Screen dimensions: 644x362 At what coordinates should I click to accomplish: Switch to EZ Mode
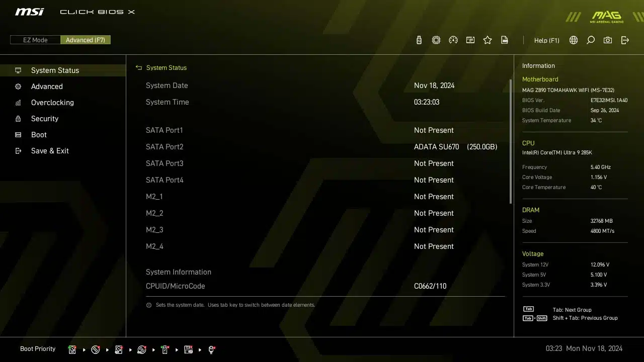tap(35, 40)
